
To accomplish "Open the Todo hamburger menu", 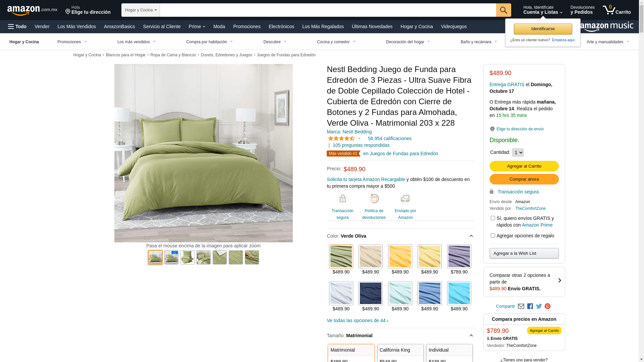I will click(17, 26).
